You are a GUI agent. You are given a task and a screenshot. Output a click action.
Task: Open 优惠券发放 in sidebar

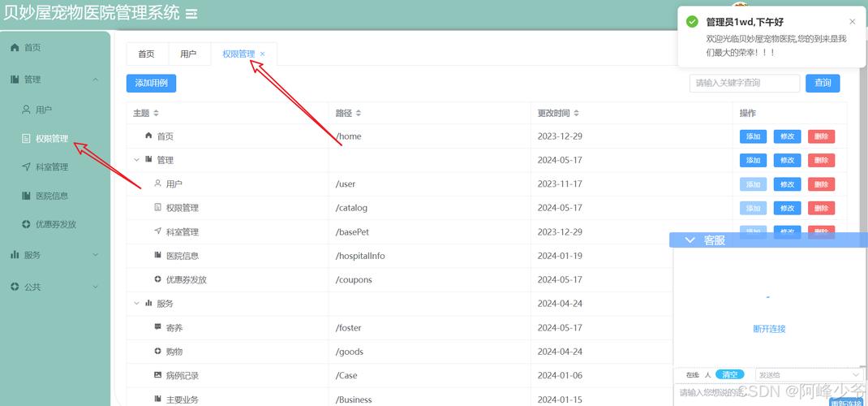55,224
